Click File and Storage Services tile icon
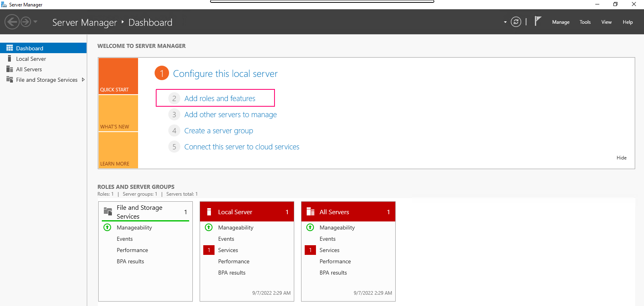The image size is (644, 306). 108,211
